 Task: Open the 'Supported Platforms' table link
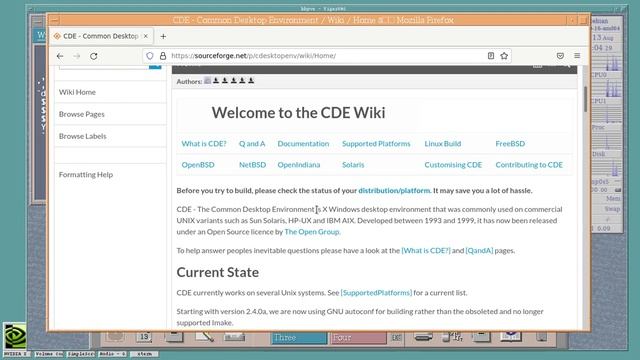point(376,144)
